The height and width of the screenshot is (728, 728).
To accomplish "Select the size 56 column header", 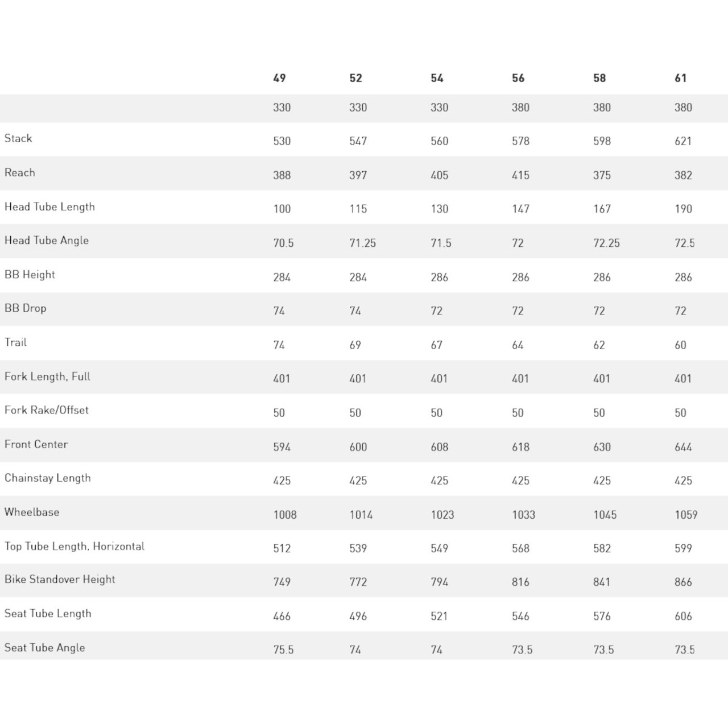I will (x=518, y=78).
